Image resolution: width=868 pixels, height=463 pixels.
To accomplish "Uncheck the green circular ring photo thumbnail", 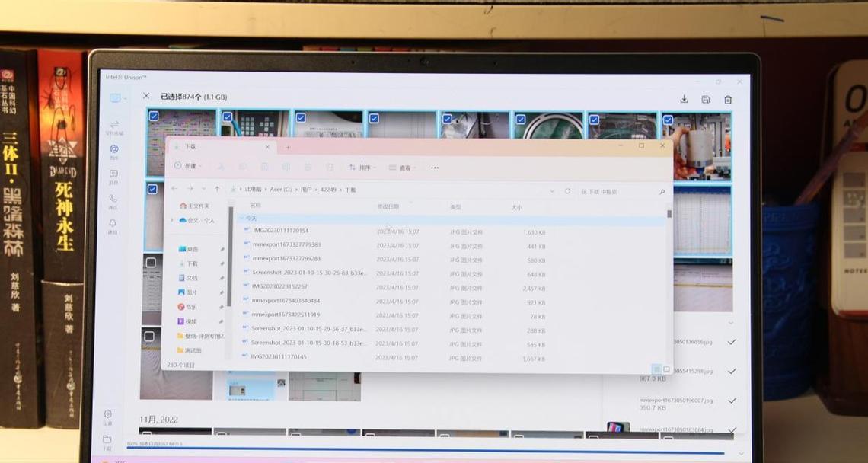I will click(x=520, y=119).
